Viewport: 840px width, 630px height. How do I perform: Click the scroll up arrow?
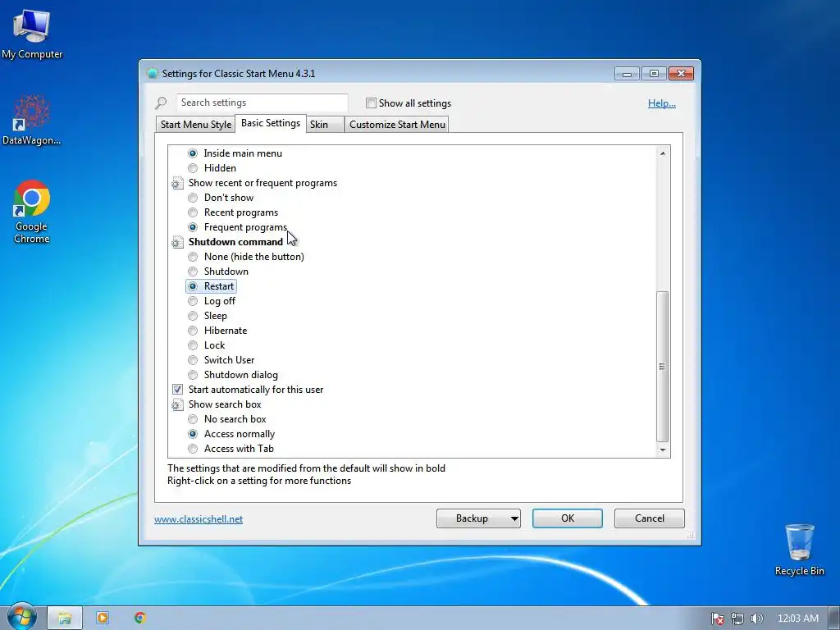(663, 153)
